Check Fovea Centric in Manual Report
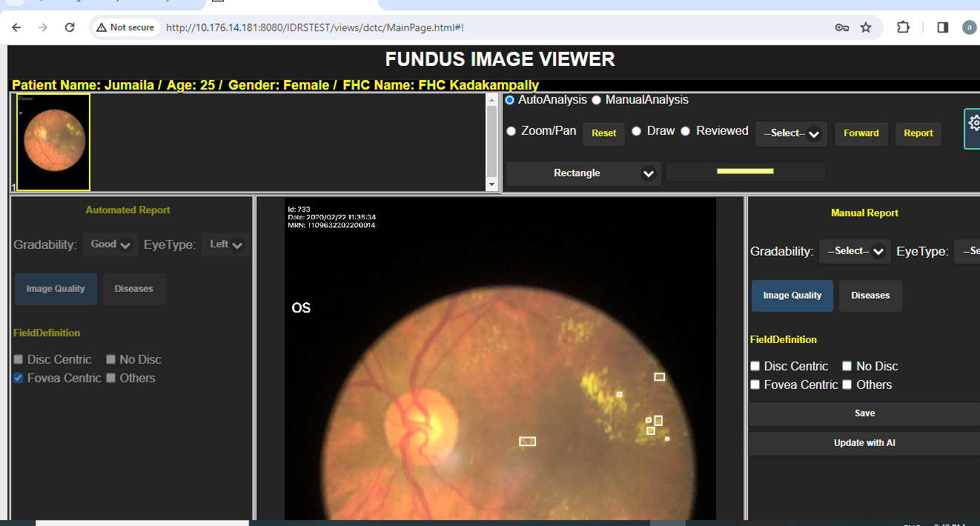This screenshot has width=980, height=526. pos(755,384)
